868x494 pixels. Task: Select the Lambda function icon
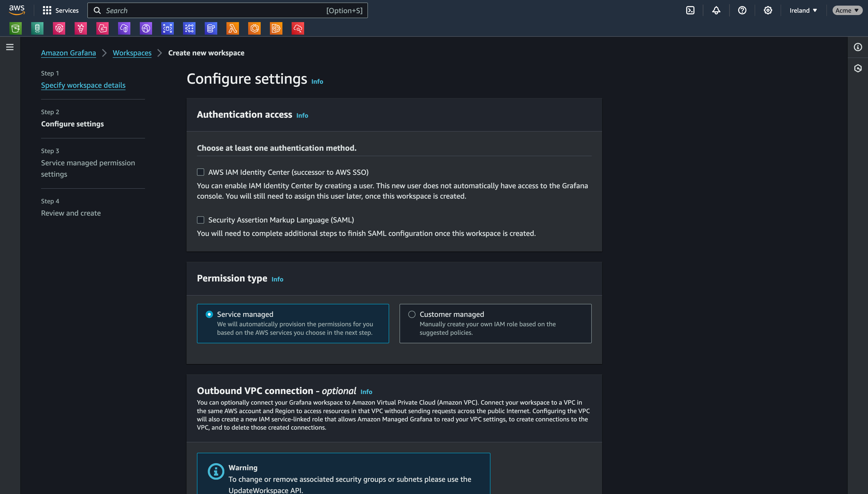tap(233, 28)
